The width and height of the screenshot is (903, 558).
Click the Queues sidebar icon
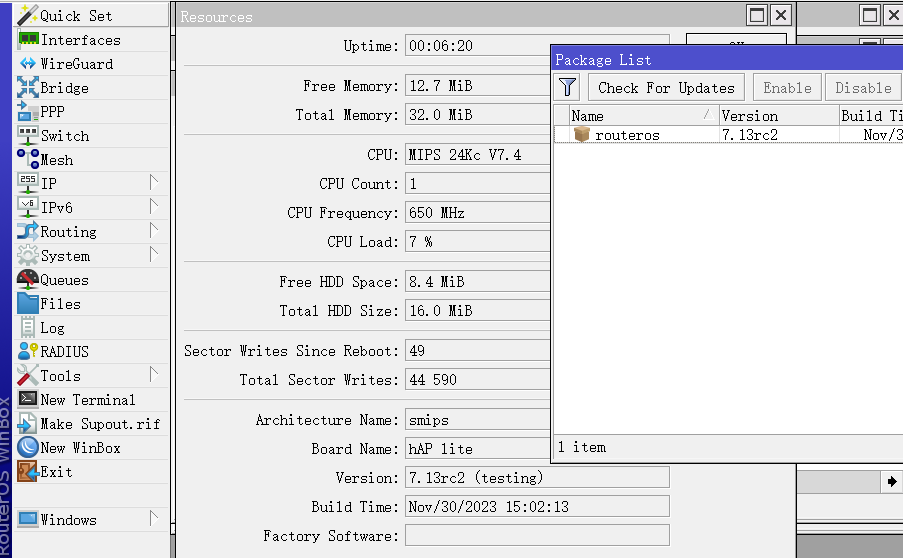click(x=27, y=280)
